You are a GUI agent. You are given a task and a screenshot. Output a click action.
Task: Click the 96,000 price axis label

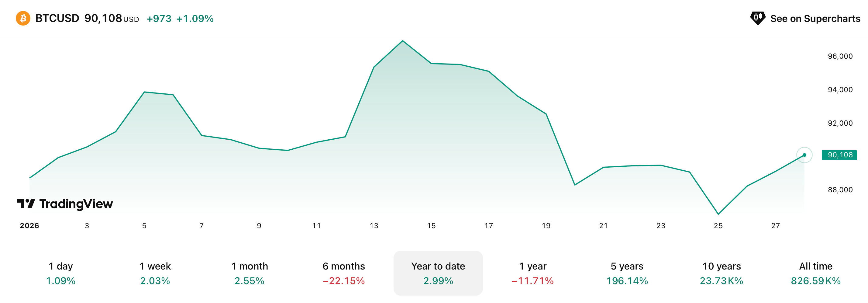point(840,56)
